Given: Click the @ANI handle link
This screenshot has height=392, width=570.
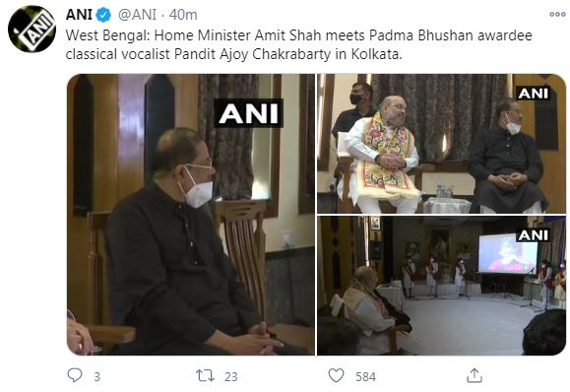Looking at the screenshot, I should click(x=137, y=15).
